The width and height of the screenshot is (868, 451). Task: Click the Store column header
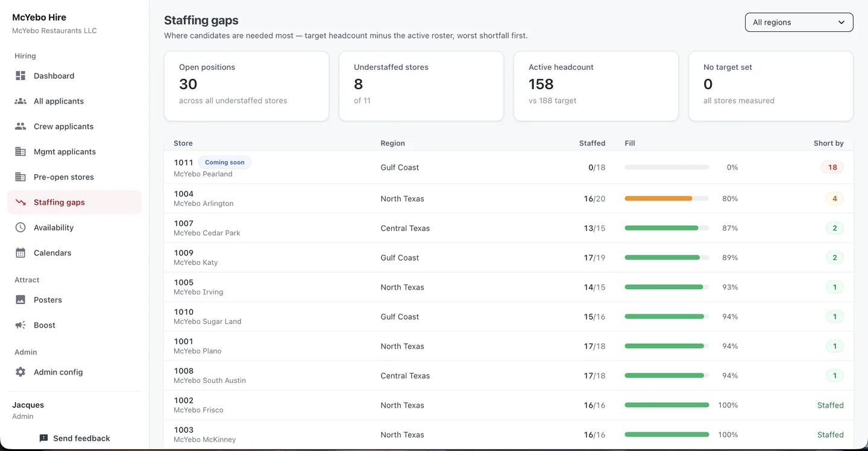coord(183,143)
